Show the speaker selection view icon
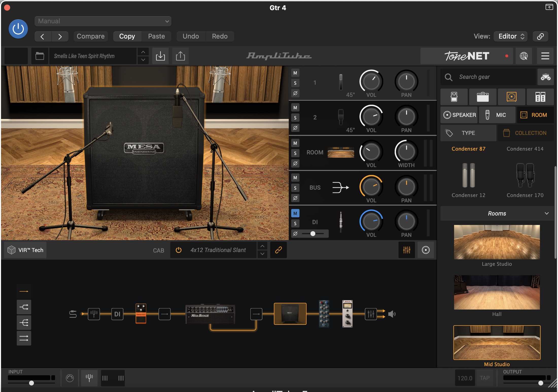This screenshot has width=558, height=392. (x=426, y=250)
